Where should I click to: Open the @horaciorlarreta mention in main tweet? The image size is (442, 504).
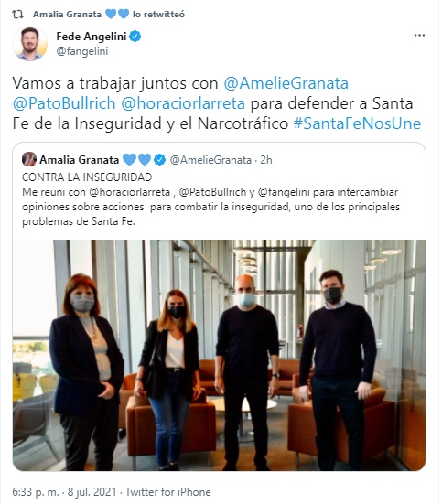[x=183, y=103]
